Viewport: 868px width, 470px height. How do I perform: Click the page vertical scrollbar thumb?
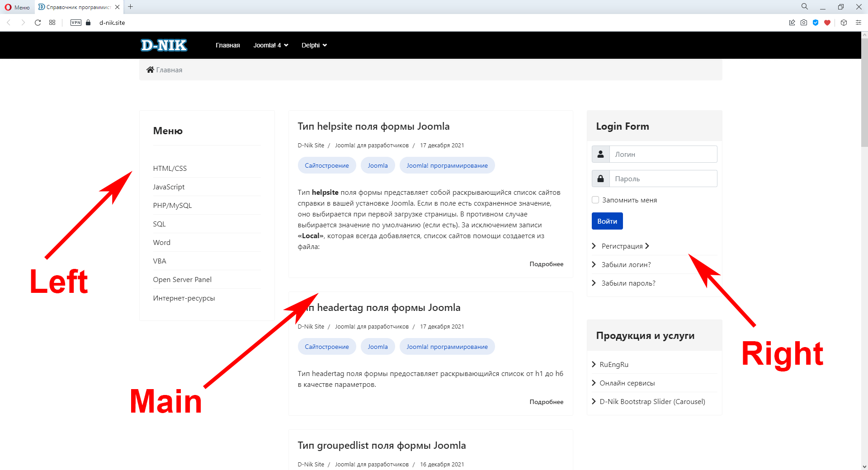coord(864,93)
